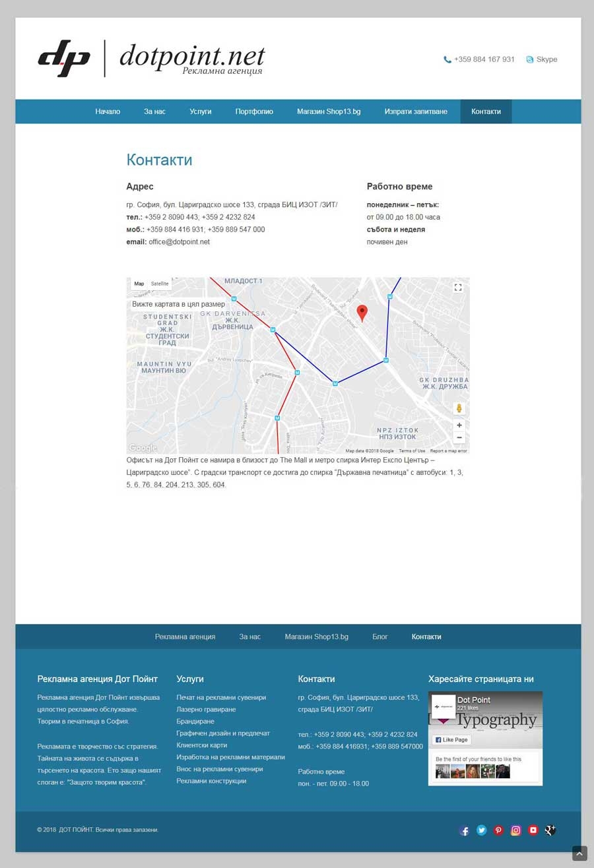Open the Лазерно гравиране service link
Viewport: 594px width, 868px height.
[206, 709]
